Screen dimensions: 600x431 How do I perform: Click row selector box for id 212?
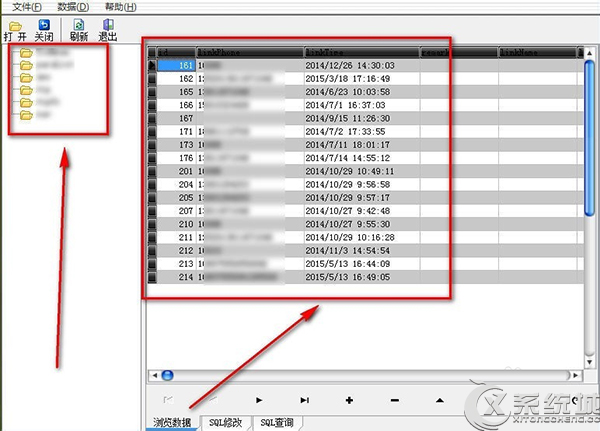(152, 251)
